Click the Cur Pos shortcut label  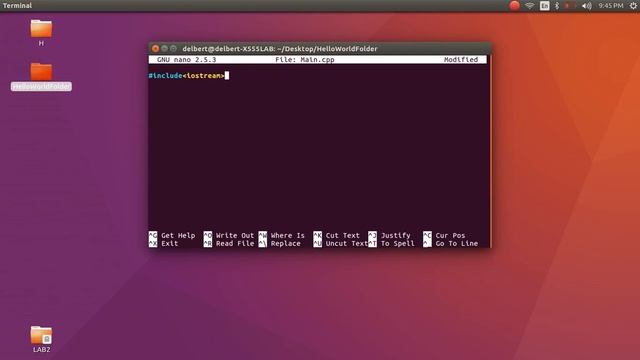[450, 236]
